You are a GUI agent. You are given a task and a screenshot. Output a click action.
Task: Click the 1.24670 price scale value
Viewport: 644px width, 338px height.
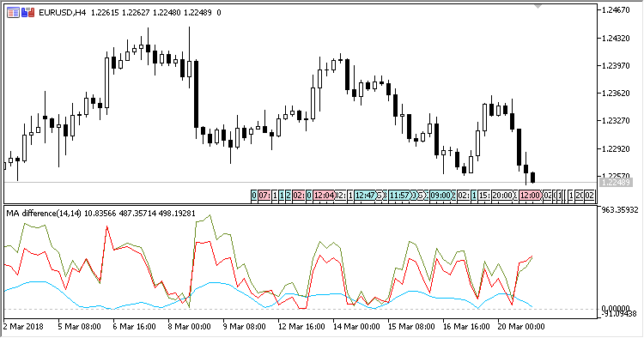point(616,10)
